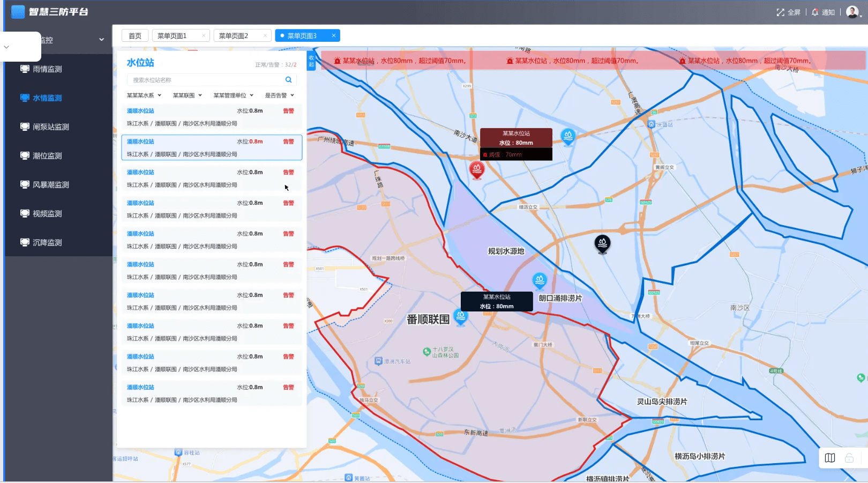This screenshot has width=868, height=483.
Task: Click the black water station map marker
Action: [602, 243]
